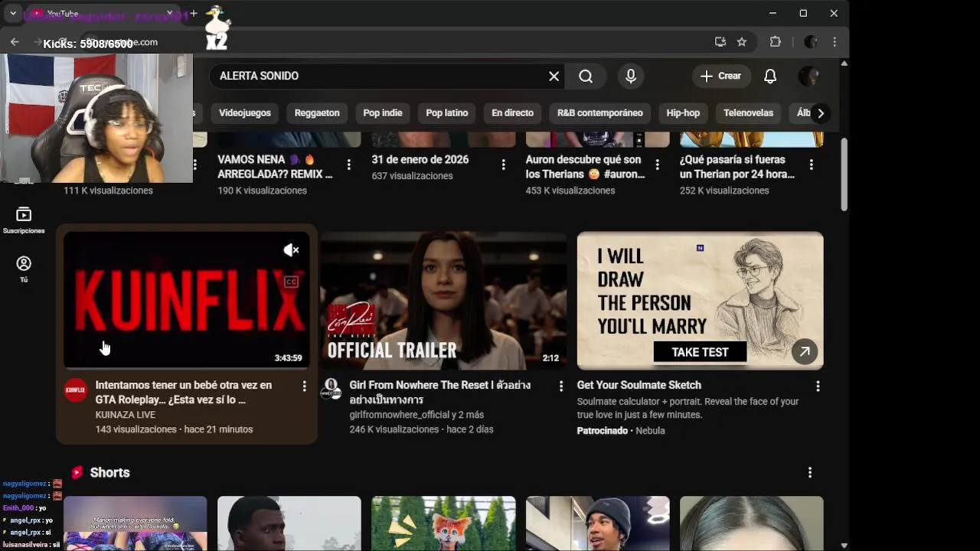
Task: Open the KUINFLIX video thumbnail
Action: [187, 301]
